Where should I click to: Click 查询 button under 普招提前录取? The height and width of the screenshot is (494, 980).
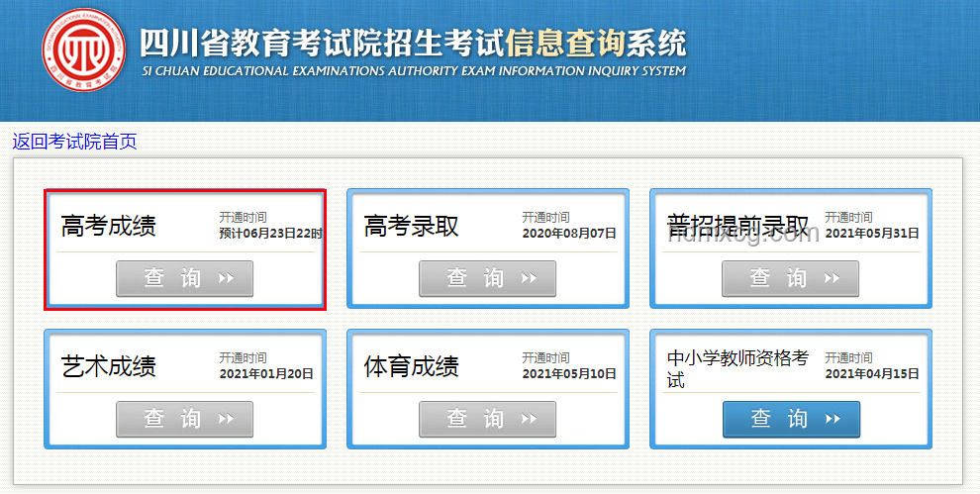(791, 278)
